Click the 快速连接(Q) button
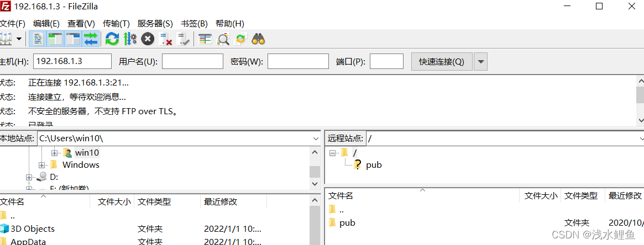This screenshot has width=644, height=245. (x=442, y=61)
